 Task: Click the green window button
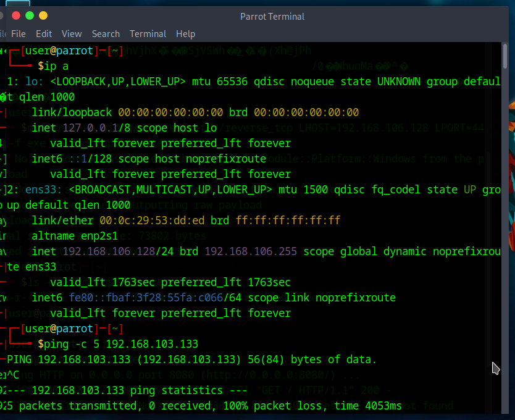click(x=30, y=15)
